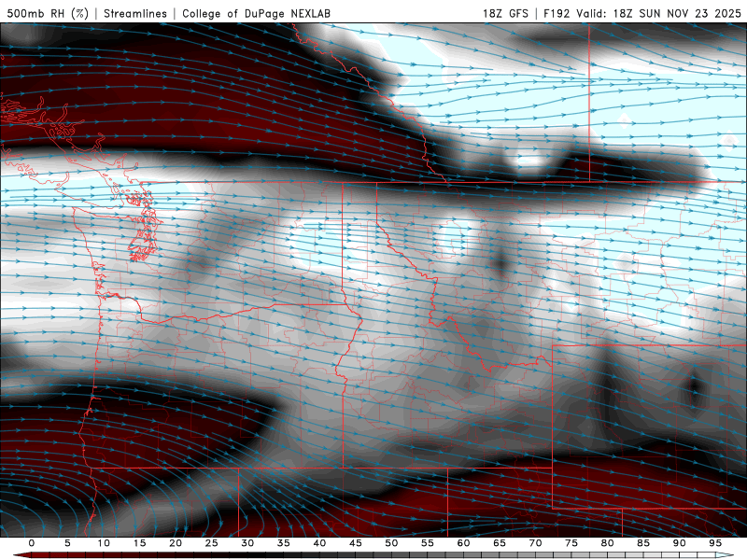This screenshot has height=560, width=747.
Task: Click the '0' value on the color scale
Action: (x=32, y=543)
